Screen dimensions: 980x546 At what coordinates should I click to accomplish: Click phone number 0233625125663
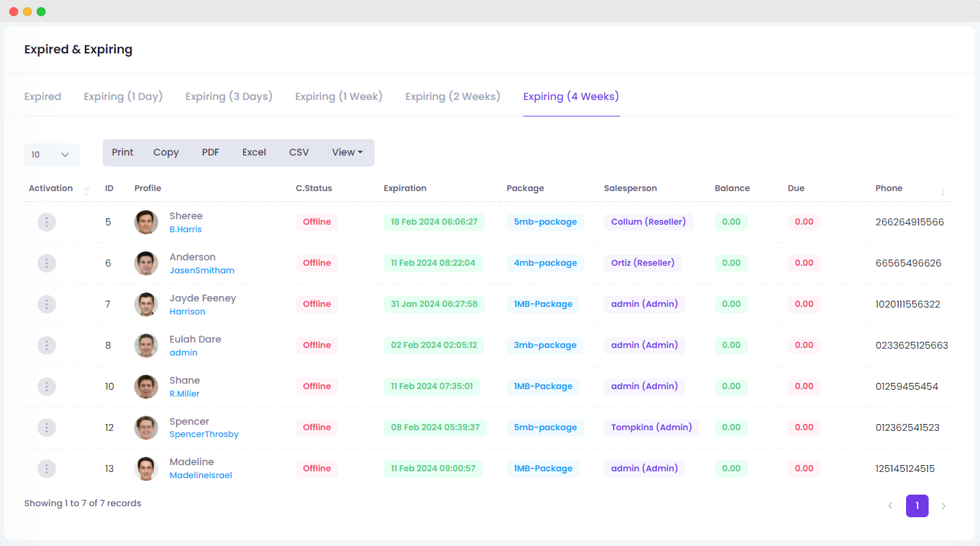[x=912, y=345]
